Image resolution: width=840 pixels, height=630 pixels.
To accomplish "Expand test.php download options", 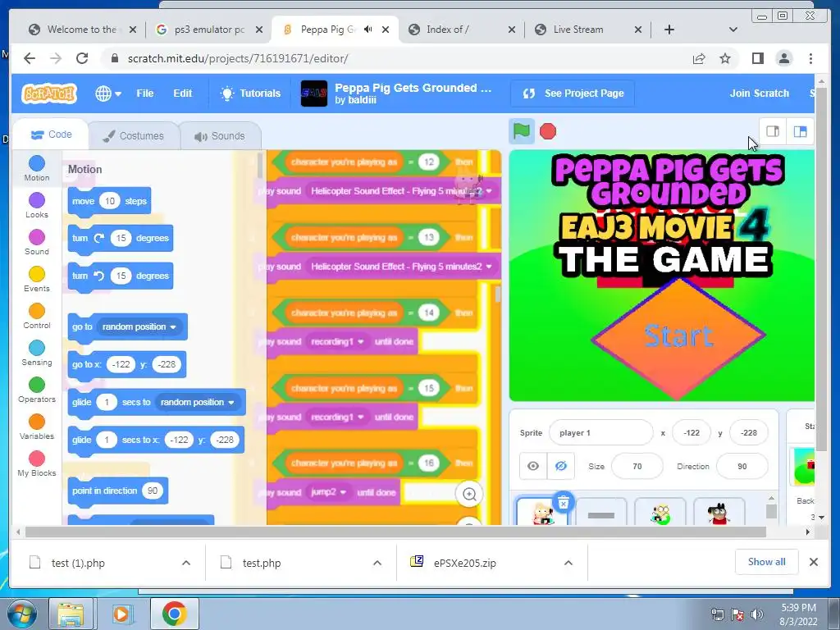I will 377,563.
